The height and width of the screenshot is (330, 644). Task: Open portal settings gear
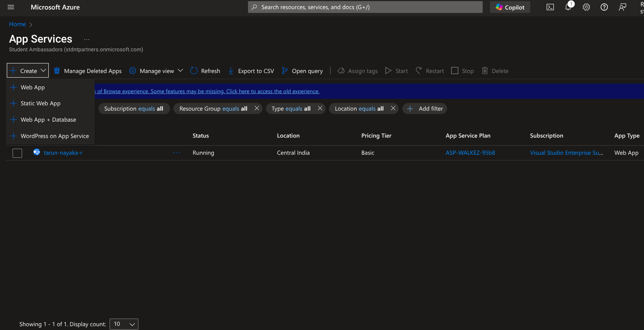[x=586, y=7]
